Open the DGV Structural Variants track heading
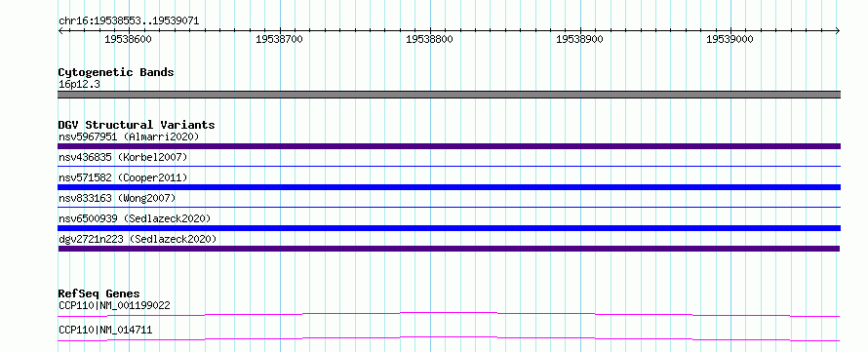Viewport: 868px width, 352px height. coord(137,125)
